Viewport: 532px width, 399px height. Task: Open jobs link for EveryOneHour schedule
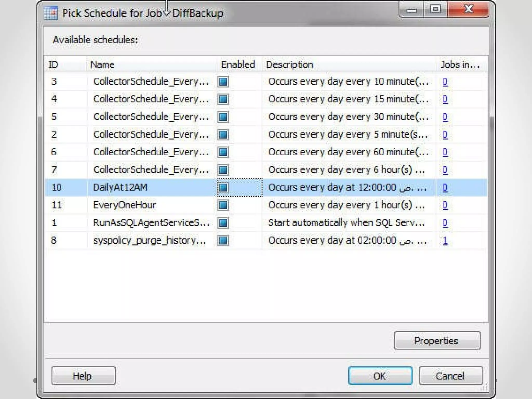click(x=445, y=205)
